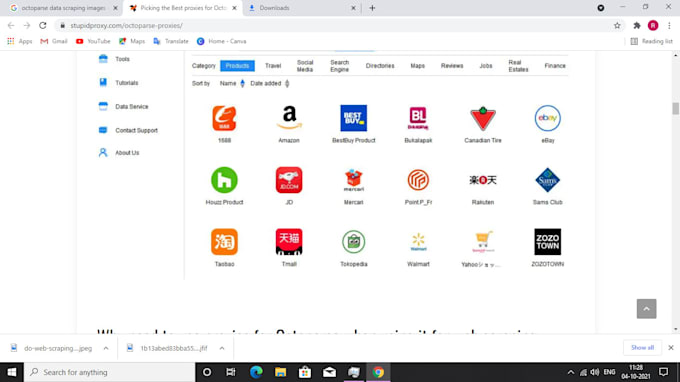Open the Yahoo shopping cart icon
Screen dimensions: 680x382
483,242
